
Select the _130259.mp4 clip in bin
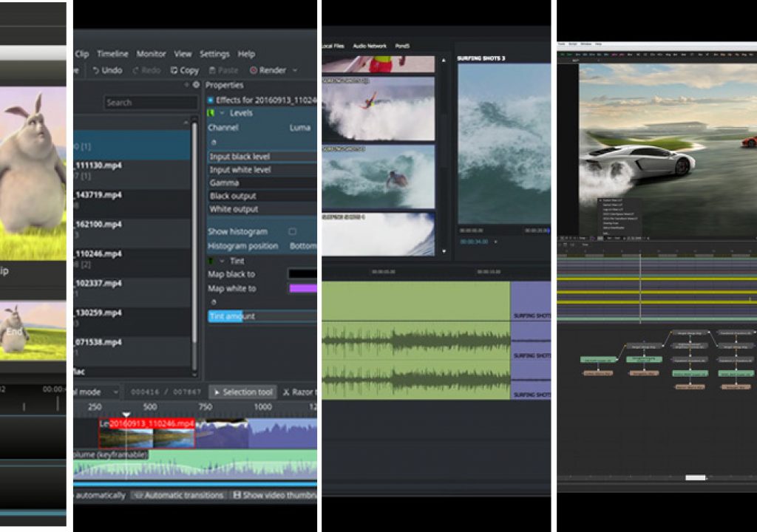tap(132, 318)
